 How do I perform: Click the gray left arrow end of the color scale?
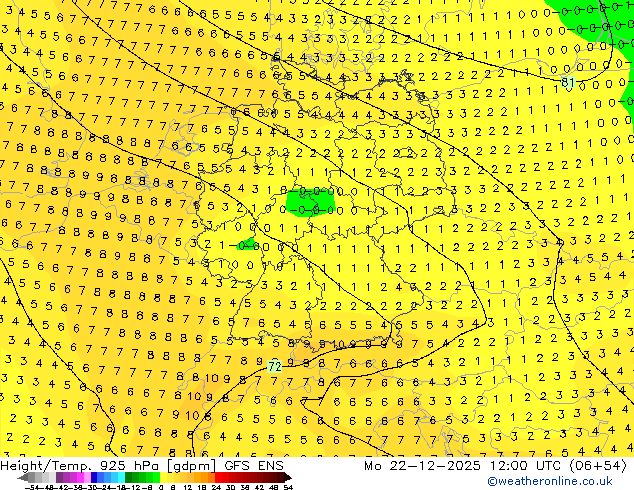pyautogui.click(x=23, y=477)
